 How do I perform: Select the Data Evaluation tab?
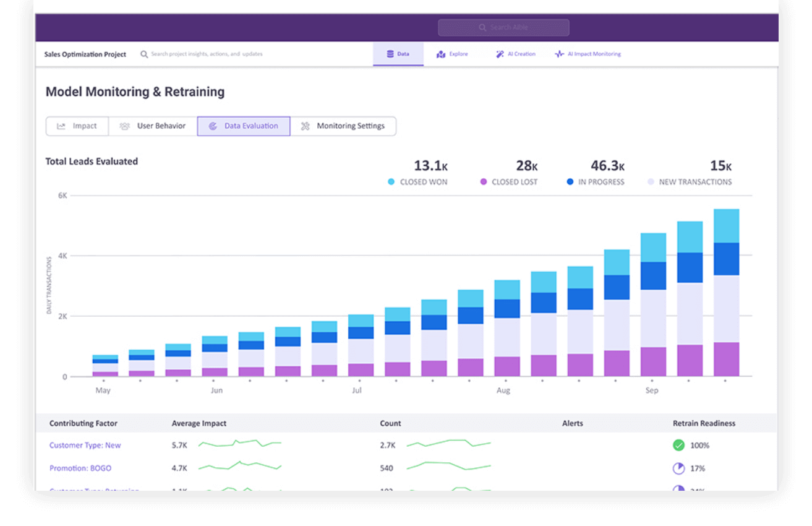coord(244,126)
